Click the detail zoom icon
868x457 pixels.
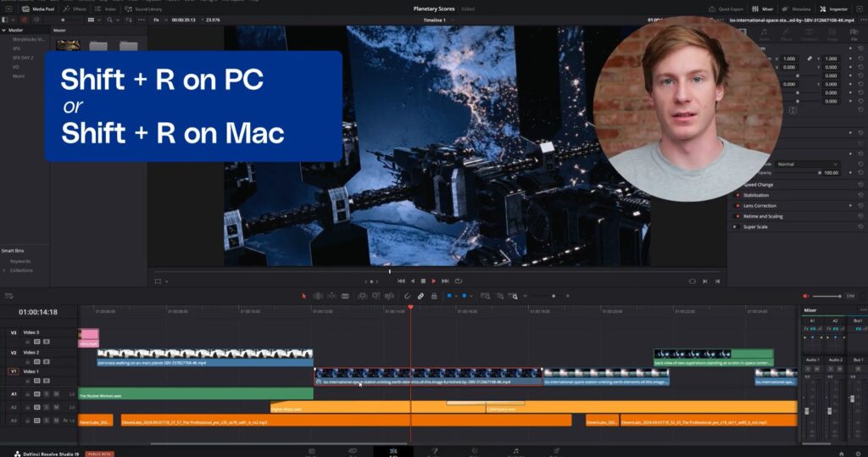[500, 297]
